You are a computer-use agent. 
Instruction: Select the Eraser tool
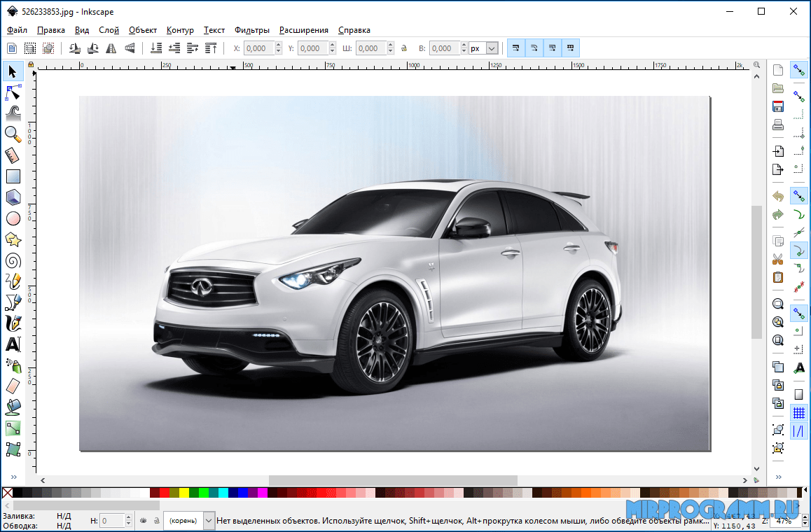pyautogui.click(x=13, y=386)
